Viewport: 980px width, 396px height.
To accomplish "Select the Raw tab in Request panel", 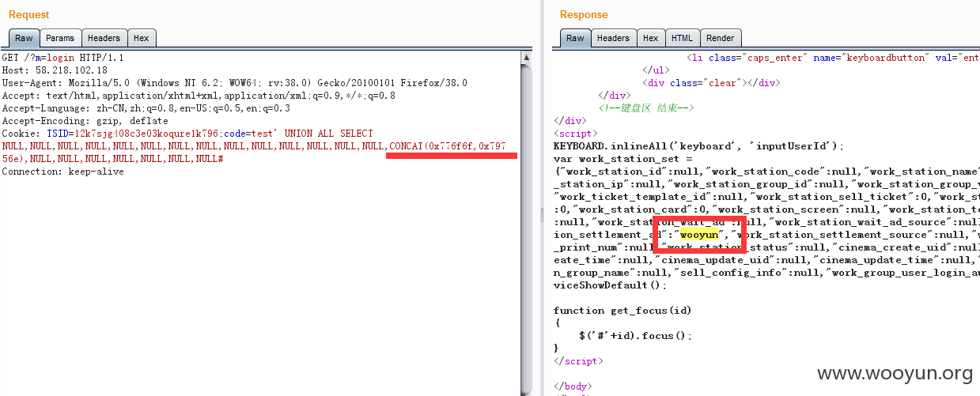I will tap(24, 38).
